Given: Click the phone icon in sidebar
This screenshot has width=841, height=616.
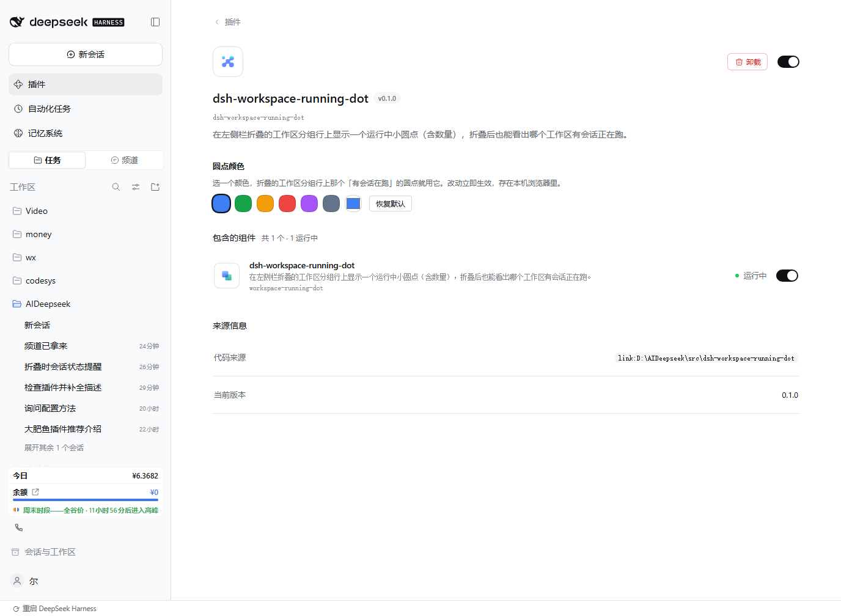Looking at the screenshot, I should (x=19, y=527).
